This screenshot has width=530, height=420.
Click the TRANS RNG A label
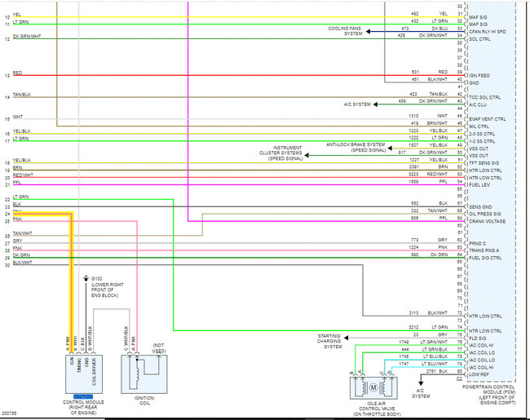484,250
